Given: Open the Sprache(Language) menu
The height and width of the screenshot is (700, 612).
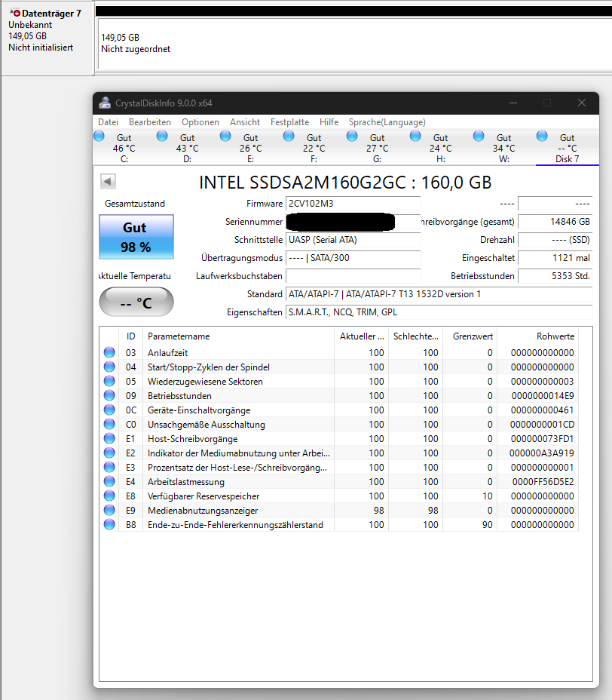Looking at the screenshot, I should 387,121.
